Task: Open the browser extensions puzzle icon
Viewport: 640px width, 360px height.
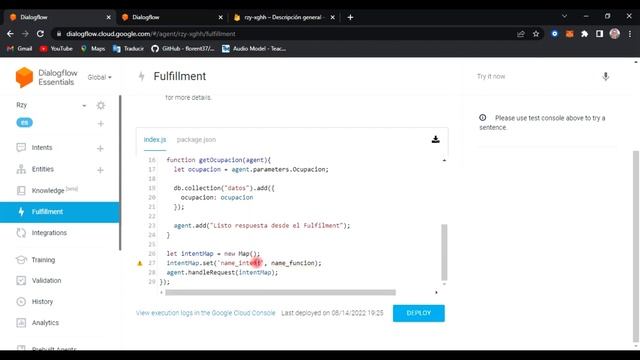Action: [x=584, y=34]
